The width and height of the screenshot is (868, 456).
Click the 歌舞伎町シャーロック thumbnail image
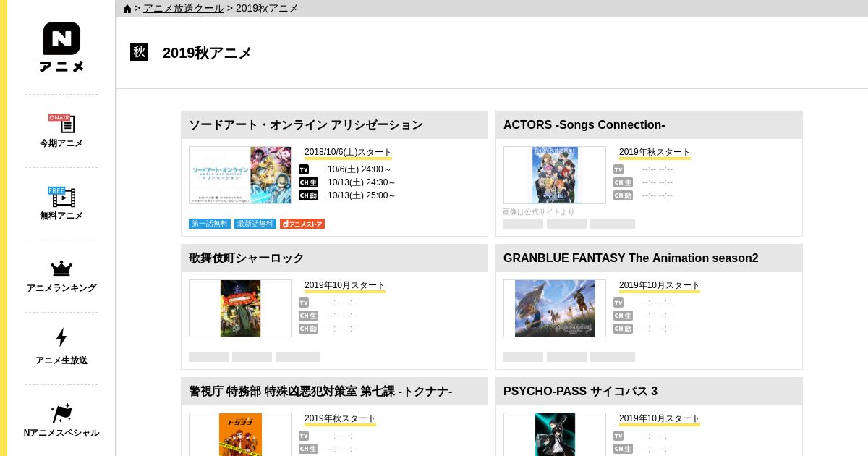pyautogui.click(x=240, y=308)
